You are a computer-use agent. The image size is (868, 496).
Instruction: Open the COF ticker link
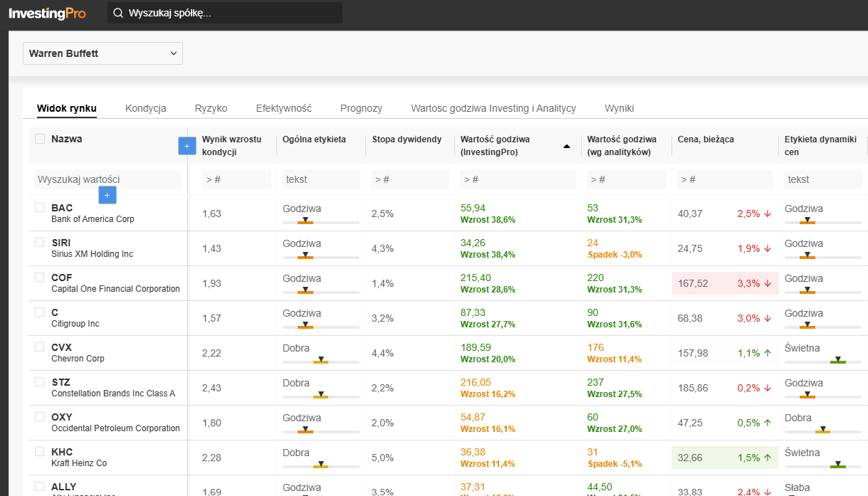tap(62, 278)
